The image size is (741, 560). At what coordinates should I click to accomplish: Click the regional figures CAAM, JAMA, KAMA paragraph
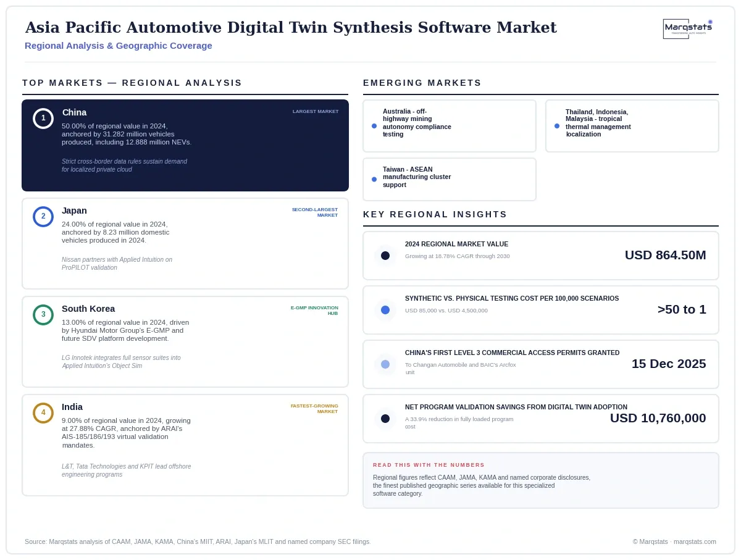pyautogui.click(x=482, y=486)
